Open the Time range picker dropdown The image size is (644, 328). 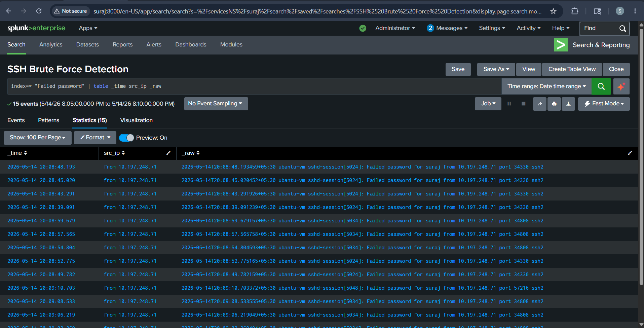point(546,86)
